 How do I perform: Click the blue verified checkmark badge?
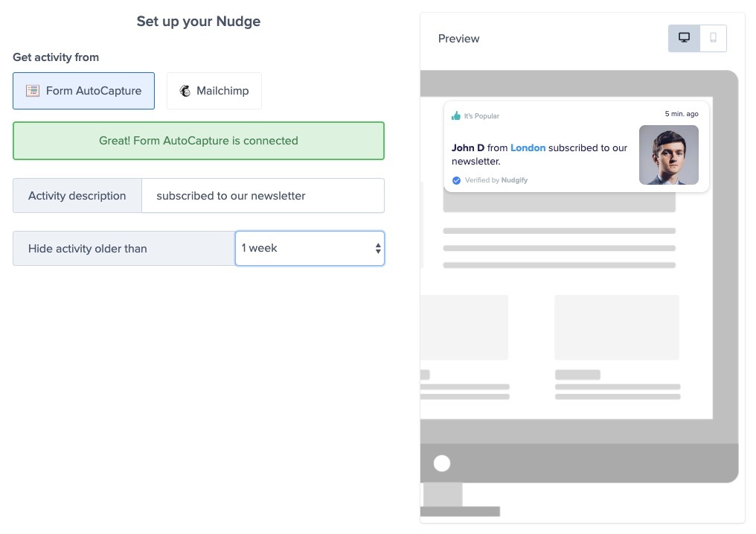click(456, 180)
